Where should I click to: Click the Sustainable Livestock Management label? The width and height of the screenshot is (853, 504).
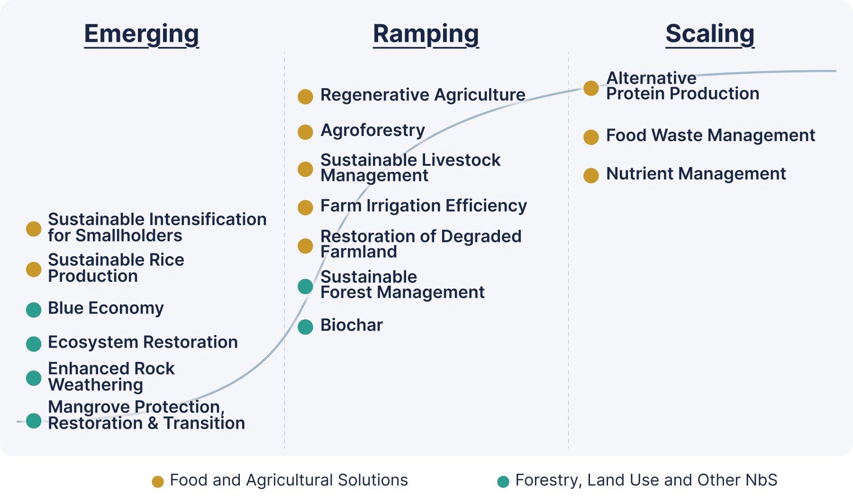410,168
